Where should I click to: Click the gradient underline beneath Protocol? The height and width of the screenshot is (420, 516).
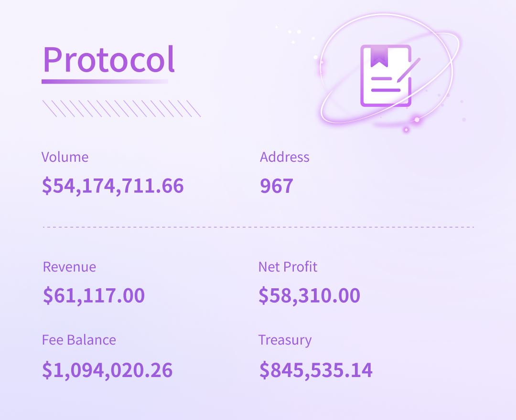(x=105, y=82)
